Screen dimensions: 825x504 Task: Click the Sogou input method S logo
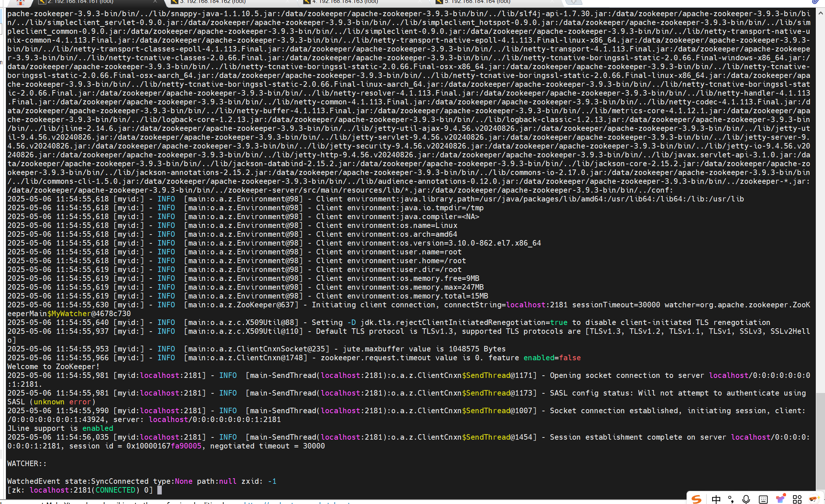click(697, 499)
